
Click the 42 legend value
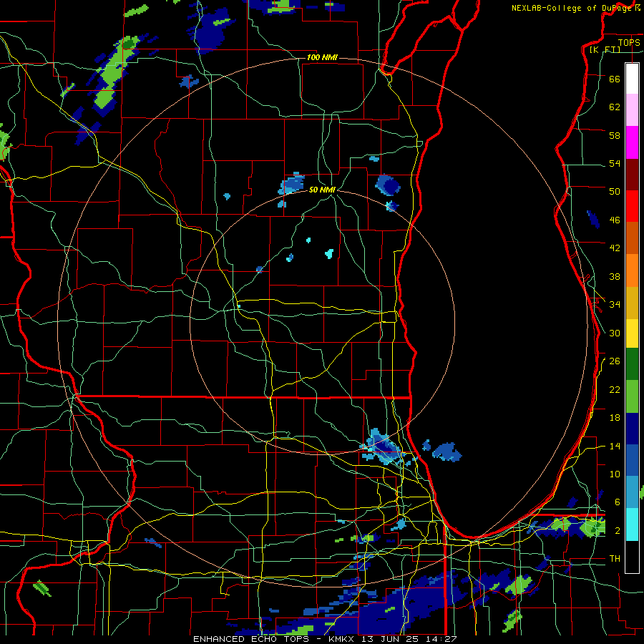pyautogui.click(x=615, y=248)
